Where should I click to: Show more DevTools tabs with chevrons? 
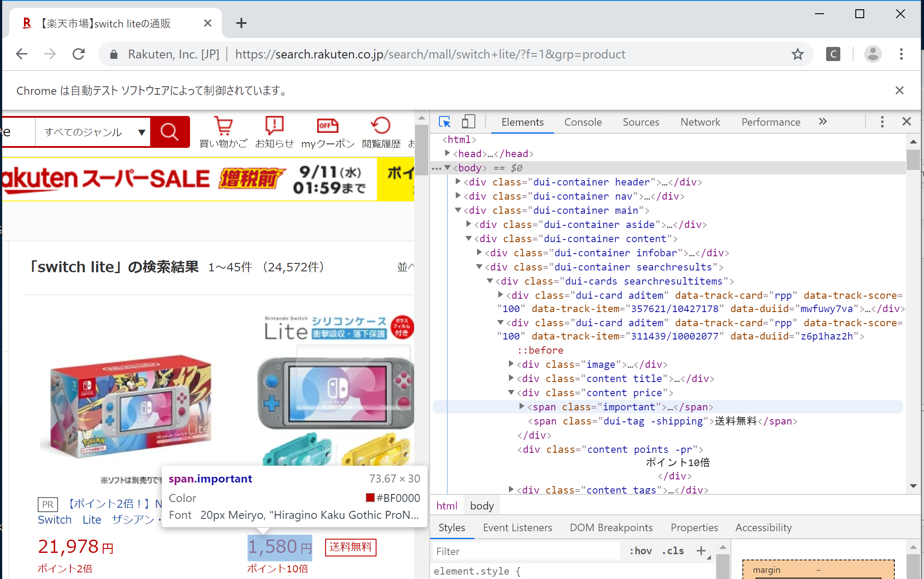pos(823,122)
